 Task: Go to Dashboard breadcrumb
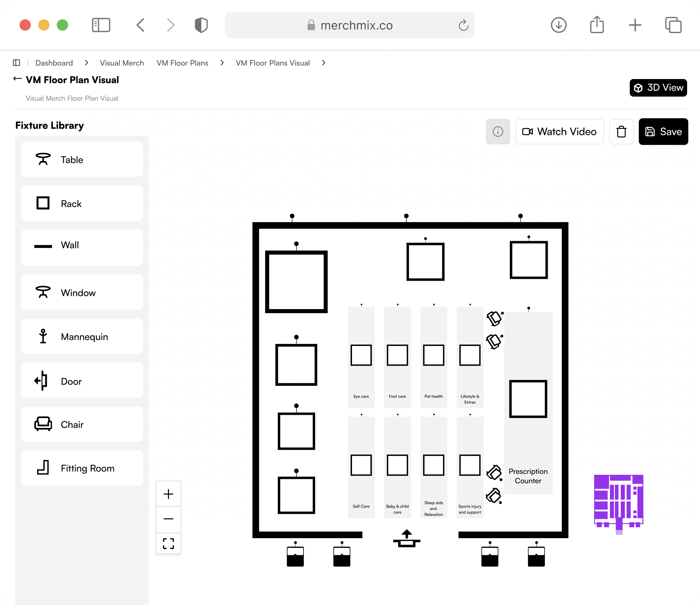pos(54,63)
